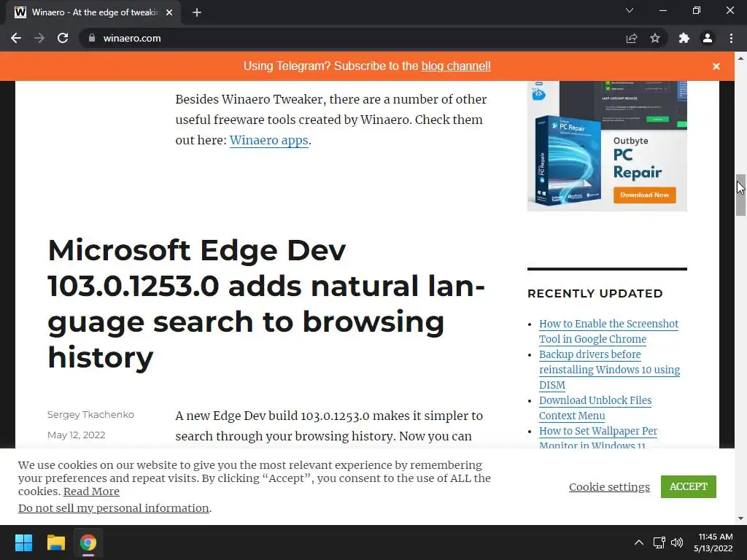The width and height of the screenshot is (747, 560).
Task: Click the forward navigation arrow
Action: (39, 38)
